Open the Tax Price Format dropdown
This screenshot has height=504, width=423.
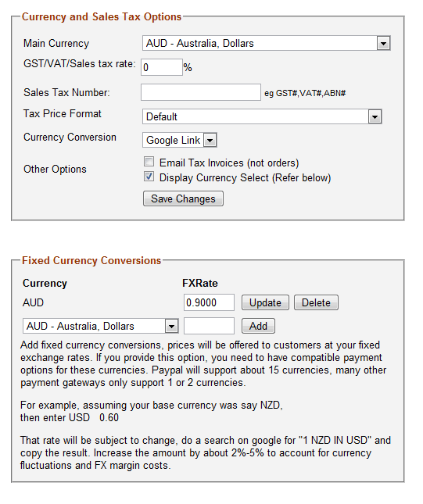pos(262,116)
